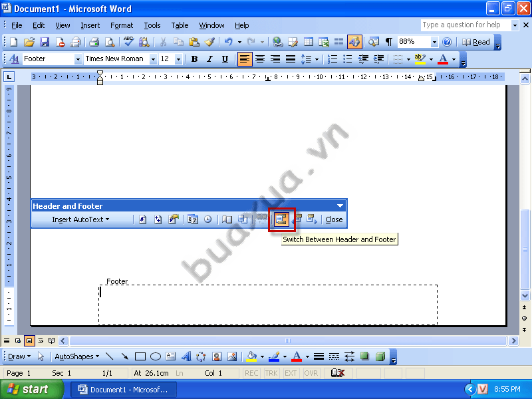Click the Windows start button

[31, 389]
